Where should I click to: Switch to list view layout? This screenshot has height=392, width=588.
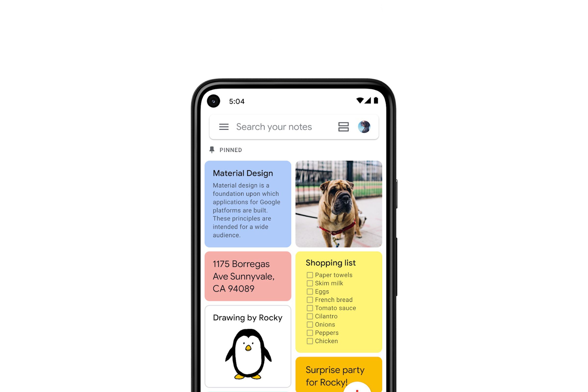click(x=343, y=127)
